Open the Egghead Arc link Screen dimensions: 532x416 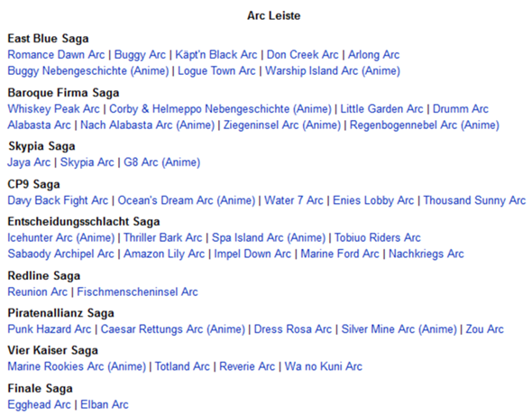pos(39,405)
